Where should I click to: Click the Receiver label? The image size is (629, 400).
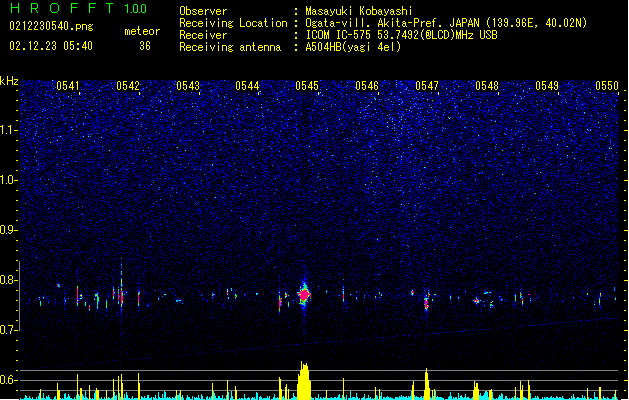(x=203, y=35)
